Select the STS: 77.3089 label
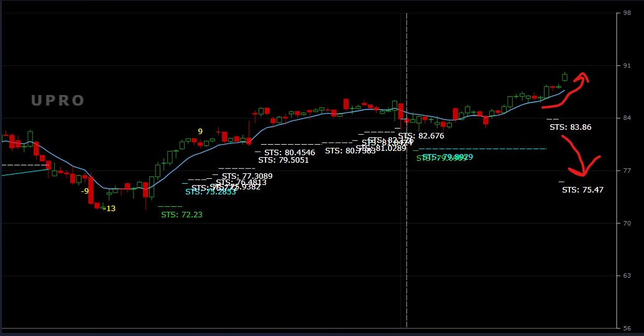The image size is (644, 336). [247, 176]
